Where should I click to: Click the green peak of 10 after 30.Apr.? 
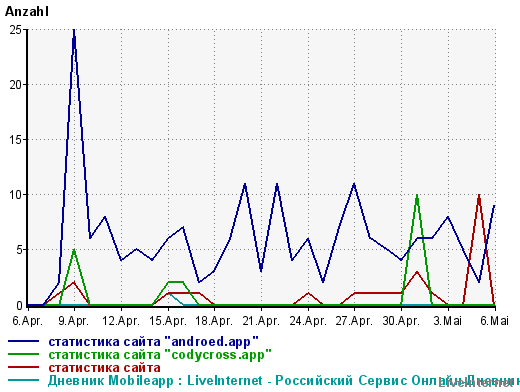click(x=417, y=196)
